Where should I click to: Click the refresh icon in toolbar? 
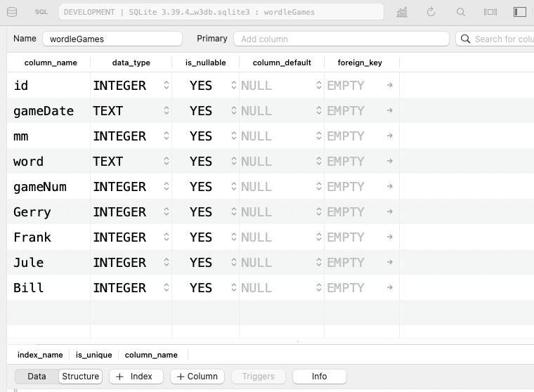tap(431, 12)
